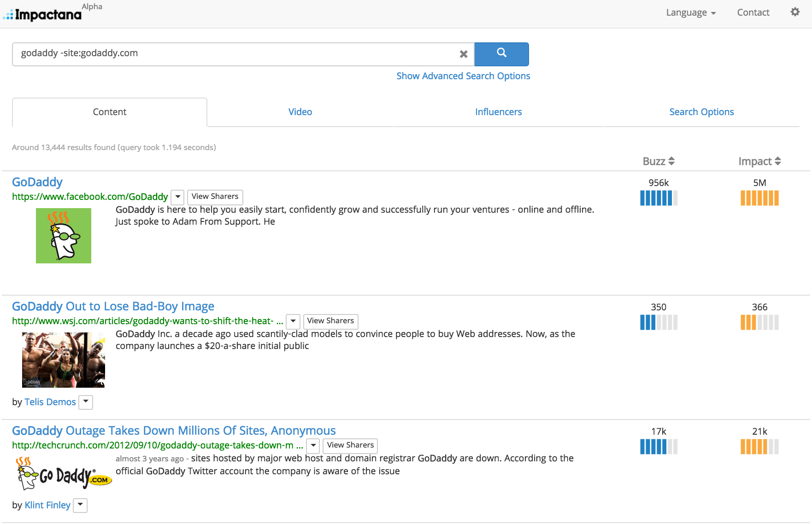
Task: Expand dropdown next to the techcrunch.com URL
Action: tap(313, 445)
